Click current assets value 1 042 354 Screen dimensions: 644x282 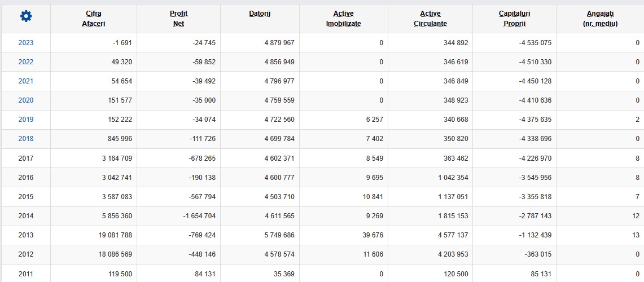(x=453, y=177)
